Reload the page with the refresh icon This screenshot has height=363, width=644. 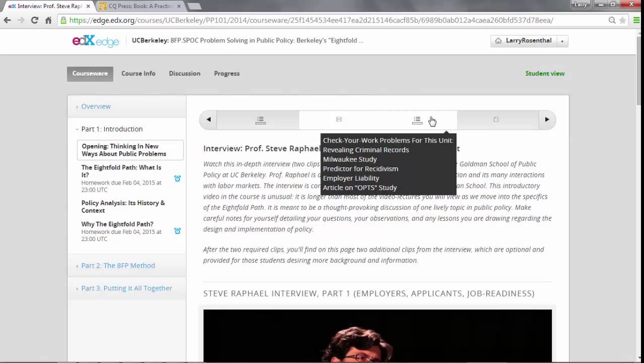(34, 20)
